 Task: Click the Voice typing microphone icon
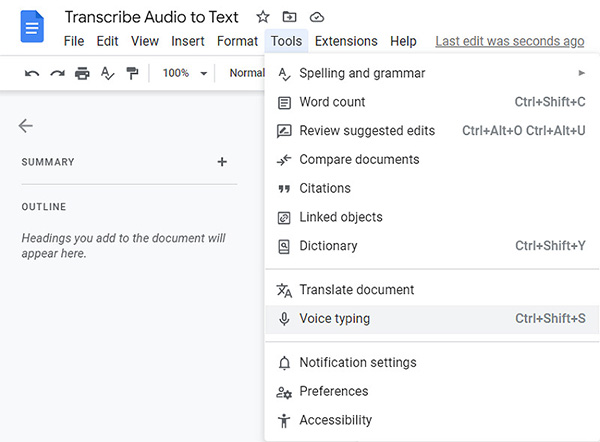(284, 319)
